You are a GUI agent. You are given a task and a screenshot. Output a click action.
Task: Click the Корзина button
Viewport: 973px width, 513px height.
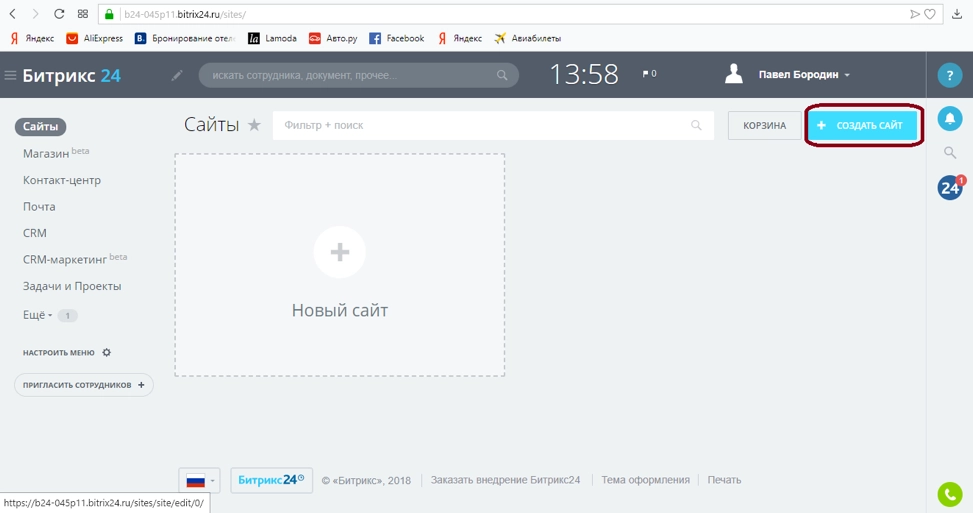[x=764, y=126]
